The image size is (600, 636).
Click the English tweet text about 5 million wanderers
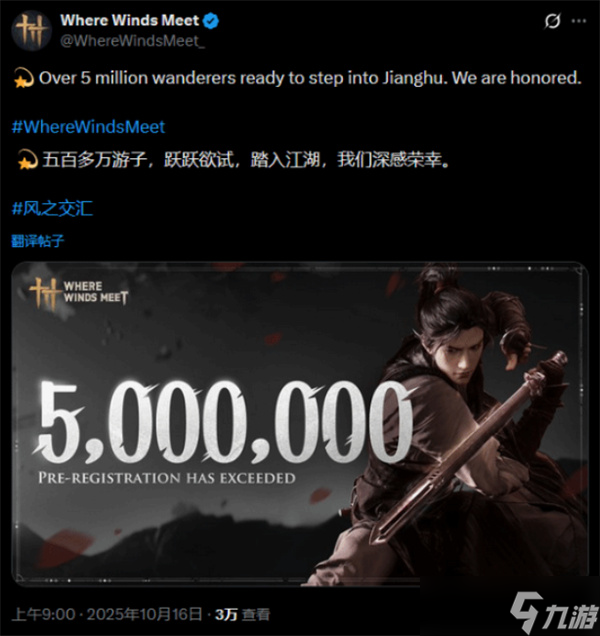pos(310,78)
